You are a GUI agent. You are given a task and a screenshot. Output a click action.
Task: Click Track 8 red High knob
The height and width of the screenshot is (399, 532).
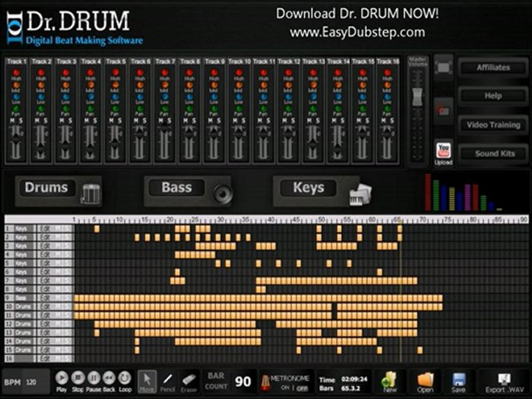pos(190,73)
